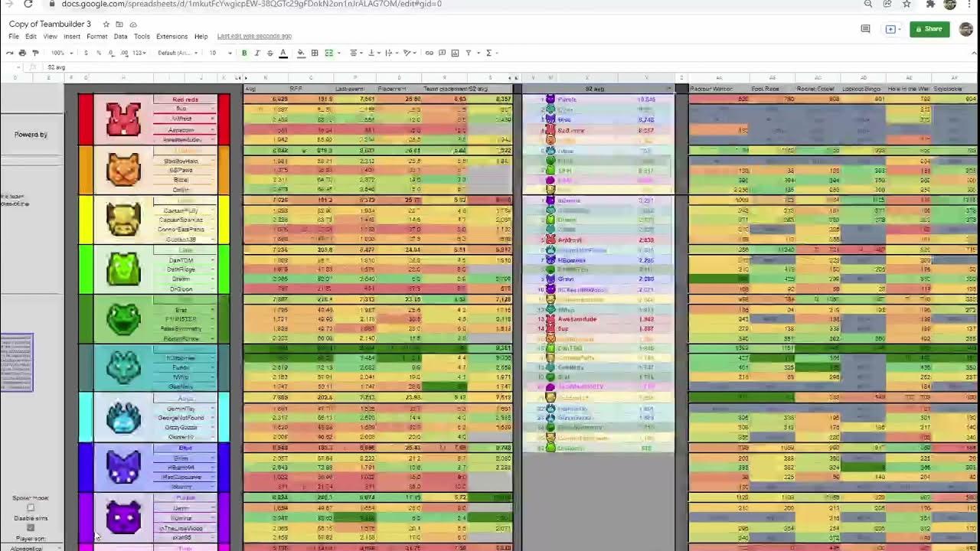Increase decimal places

click(x=124, y=53)
